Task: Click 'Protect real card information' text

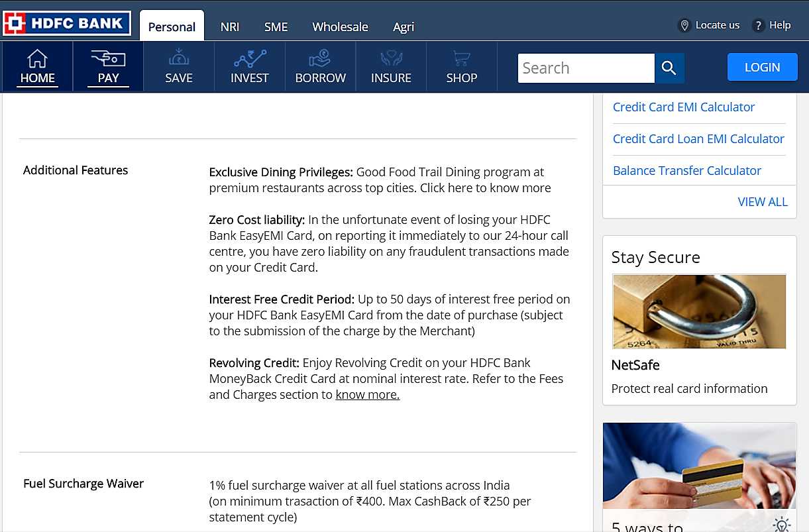Action: pos(690,389)
